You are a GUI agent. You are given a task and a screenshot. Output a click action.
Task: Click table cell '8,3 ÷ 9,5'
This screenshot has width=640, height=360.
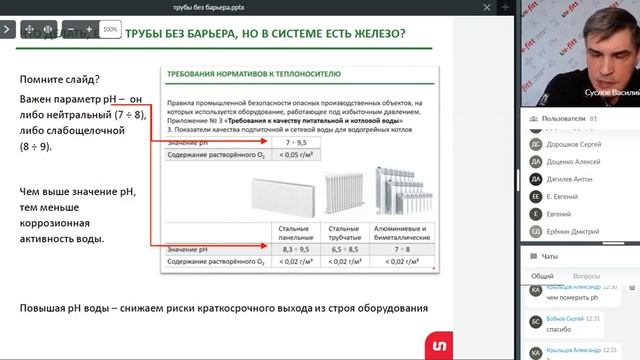(296, 249)
